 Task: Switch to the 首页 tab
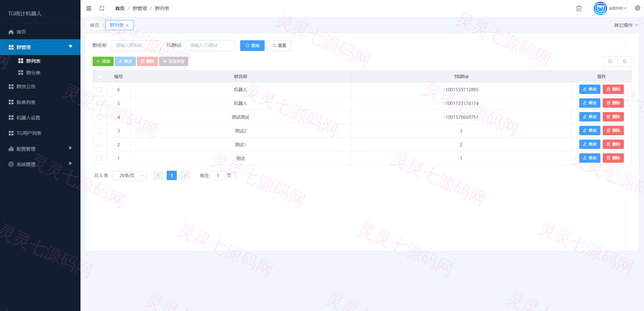(95, 25)
